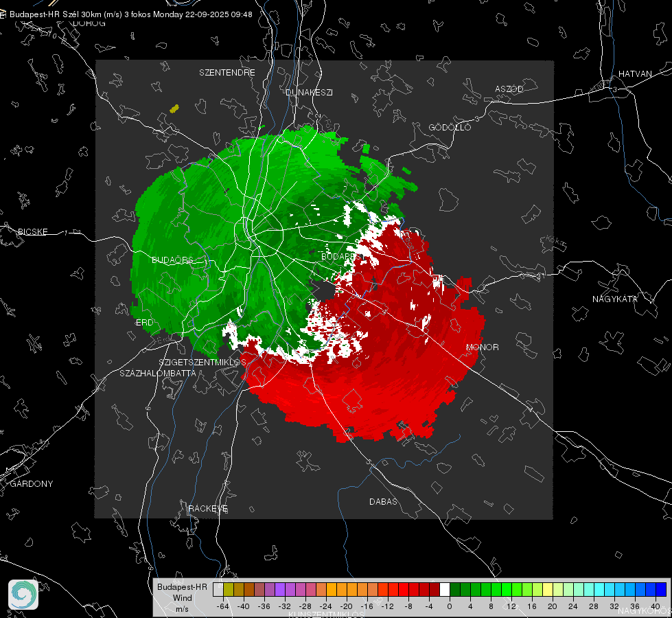Click the 'GÖDÖLLŐ' city label

click(450, 127)
